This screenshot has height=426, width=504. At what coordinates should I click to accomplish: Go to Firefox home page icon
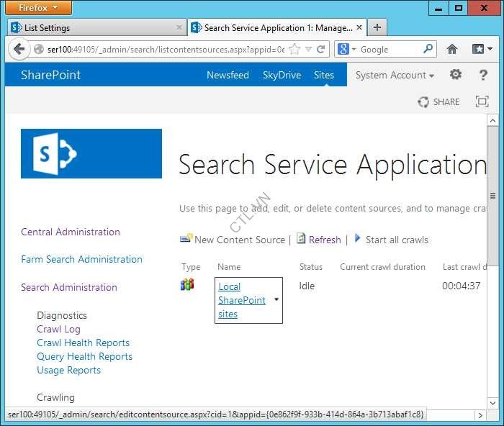coord(452,50)
